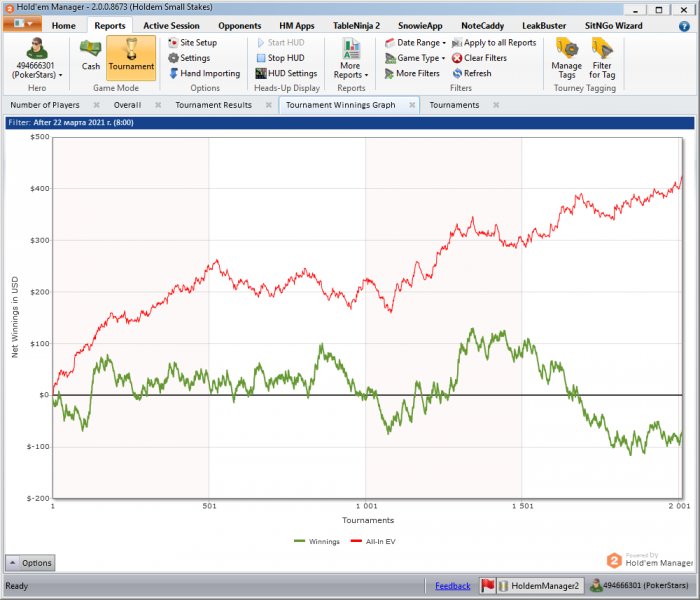Image resolution: width=700 pixels, height=600 pixels.
Task: Click the Ready status text
Action: click(17, 586)
